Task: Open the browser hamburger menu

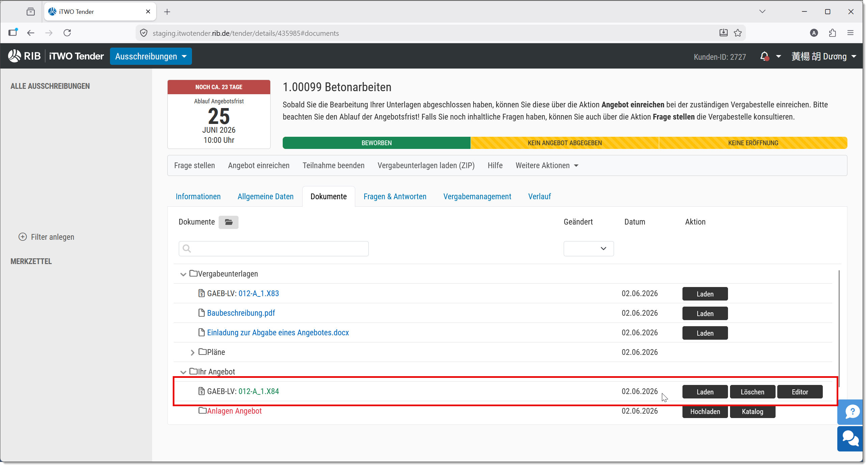Action: [x=850, y=33]
